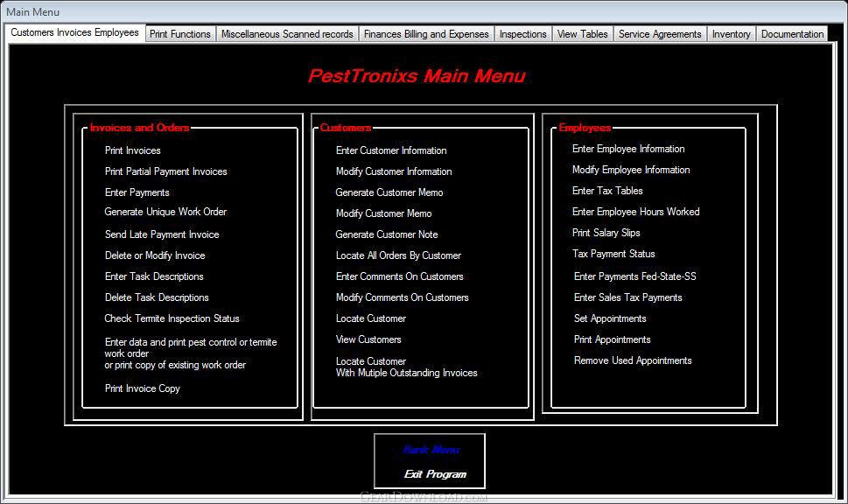Open Enter Comments On Customers

400,276
